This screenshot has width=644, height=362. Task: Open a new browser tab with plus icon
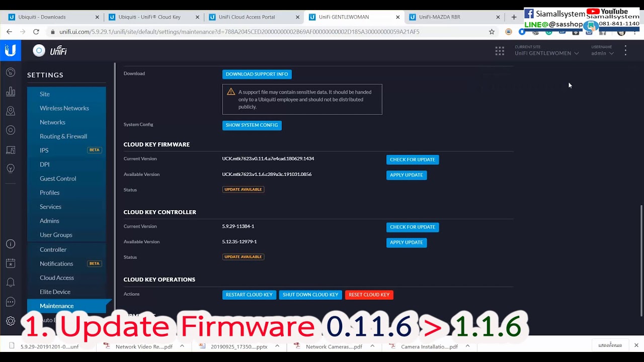click(514, 17)
